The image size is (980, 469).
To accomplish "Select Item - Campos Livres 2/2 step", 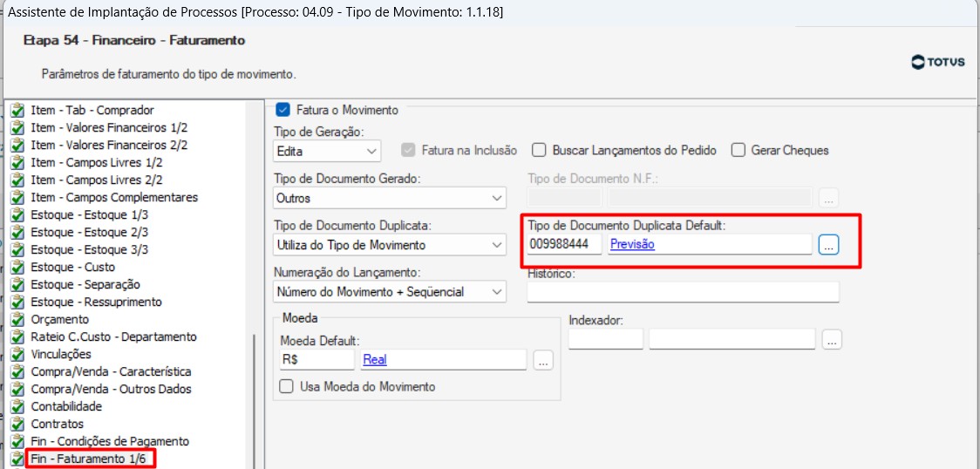I will tap(97, 180).
